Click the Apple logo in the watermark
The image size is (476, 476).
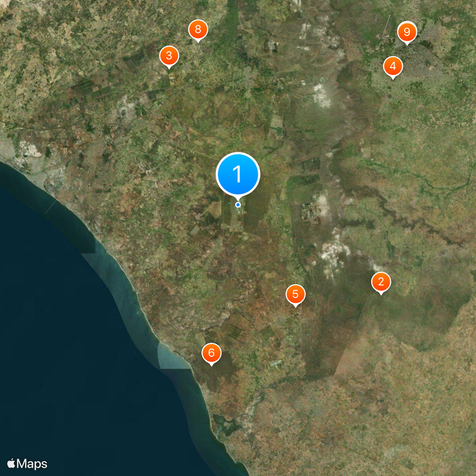click(x=11, y=464)
